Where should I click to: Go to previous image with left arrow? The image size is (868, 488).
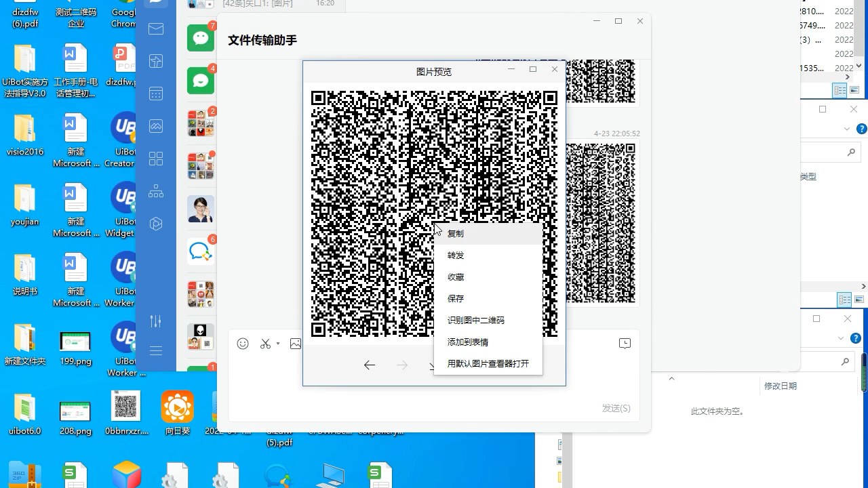coord(370,365)
